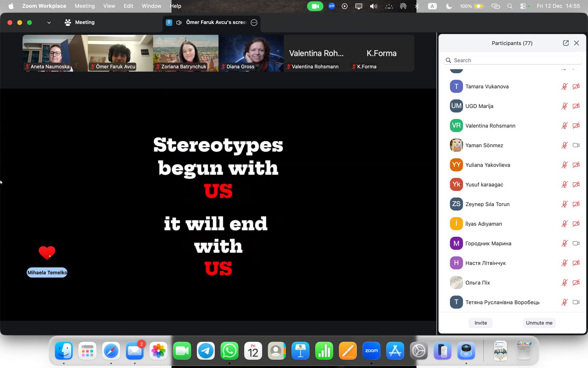Open Numbers app in the Dock
This screenshot has height=368, width=588.
tap(324, 351)
